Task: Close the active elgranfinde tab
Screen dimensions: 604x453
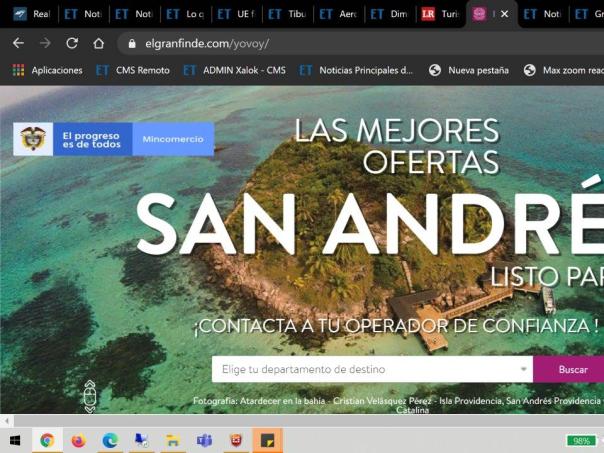Action: tap(504, 14)
